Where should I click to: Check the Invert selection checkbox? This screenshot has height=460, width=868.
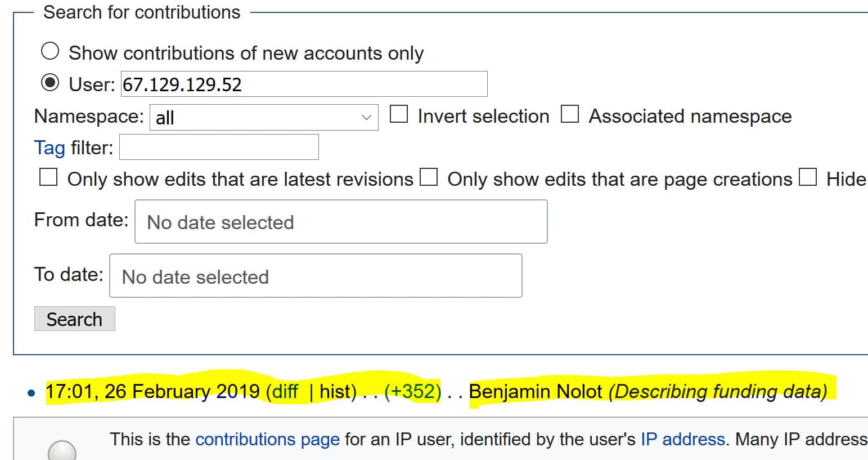399,114
